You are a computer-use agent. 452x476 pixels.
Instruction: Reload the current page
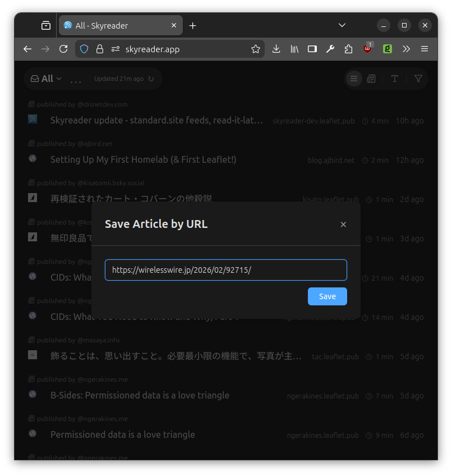63,49
